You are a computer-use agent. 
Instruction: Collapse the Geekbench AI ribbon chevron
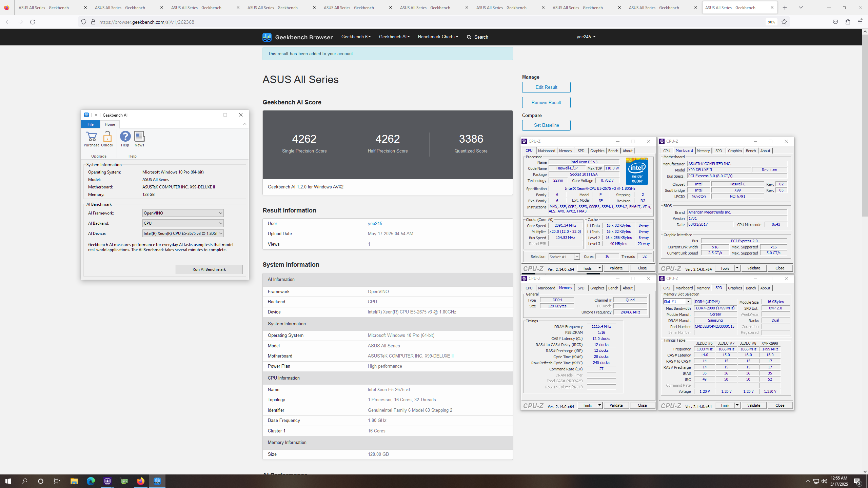pyautogui.click(x=245, y=124)
